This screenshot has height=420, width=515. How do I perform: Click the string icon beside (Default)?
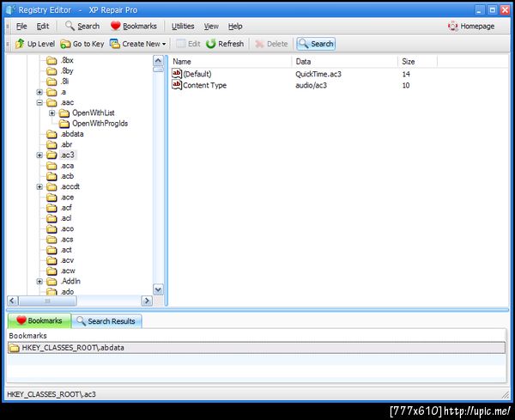coord(177,74)
